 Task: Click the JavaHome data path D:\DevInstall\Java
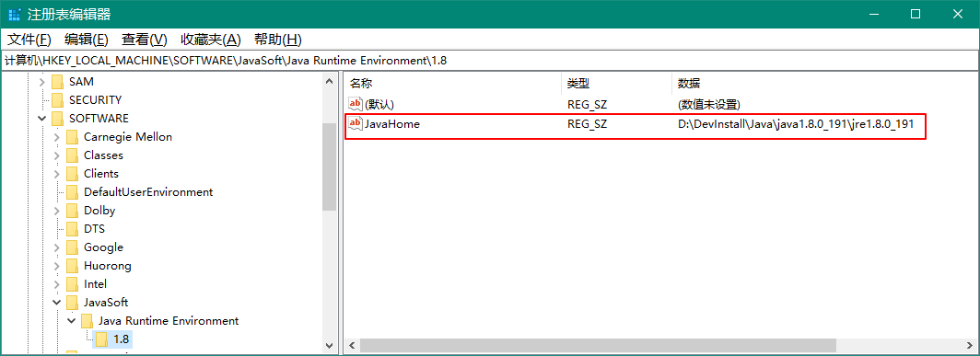pos(796,123)
